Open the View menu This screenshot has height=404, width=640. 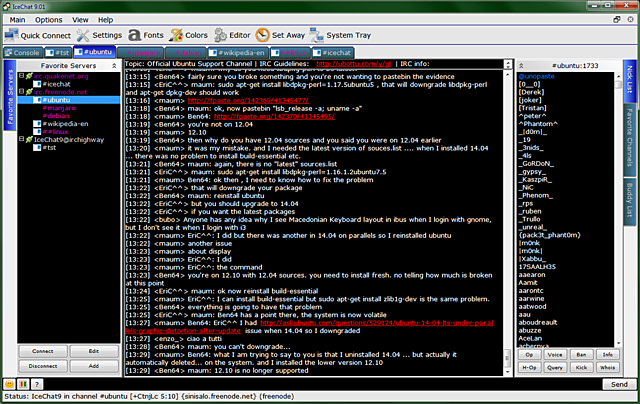tap(80, 20)
